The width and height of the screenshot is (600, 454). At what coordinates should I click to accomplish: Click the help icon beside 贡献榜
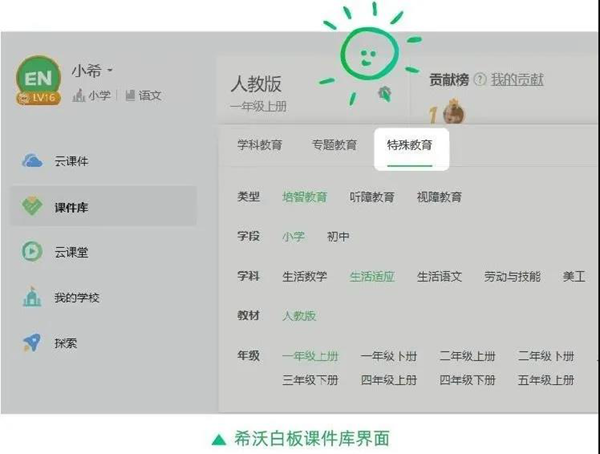[479, 80]
